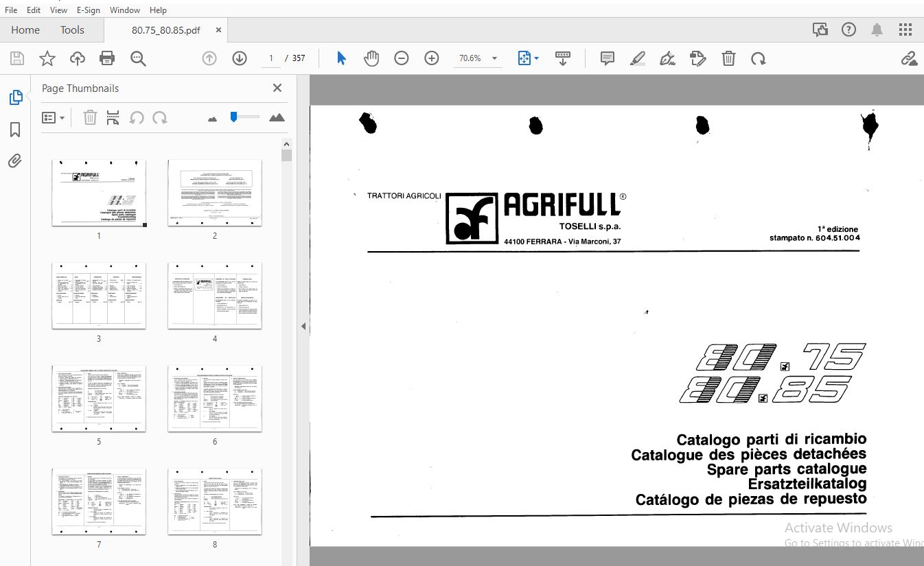Viewport: 924px width, 566px height.
Task: Open the E-Sign menu
Action: tap(89, 10)
